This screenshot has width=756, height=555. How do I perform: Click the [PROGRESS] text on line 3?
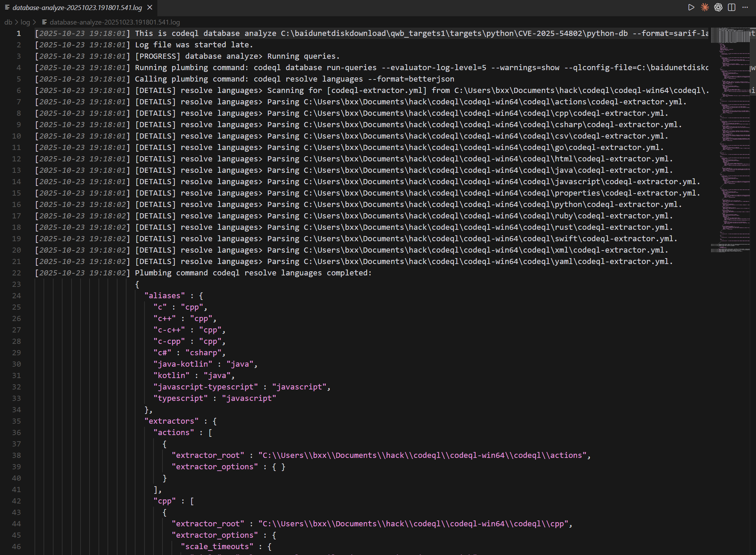(x=158, y=56)
